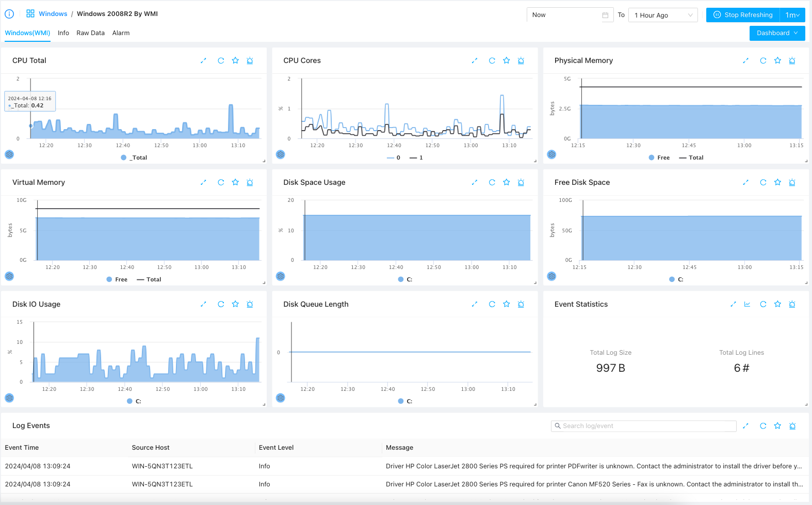Click the gear icon in Disk Space Usage
The image size is (812, 505).
click(x=280, y=276)
